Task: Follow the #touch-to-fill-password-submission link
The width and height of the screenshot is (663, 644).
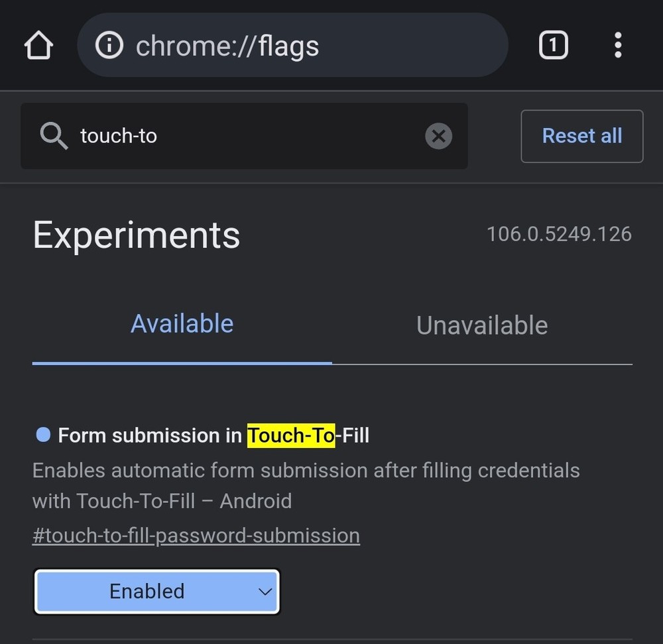Action: pos(196,535)
